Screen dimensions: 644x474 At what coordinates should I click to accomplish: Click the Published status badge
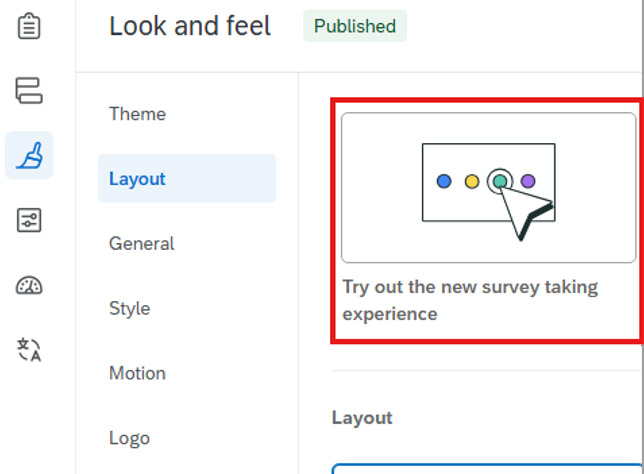tap(355, 26)
